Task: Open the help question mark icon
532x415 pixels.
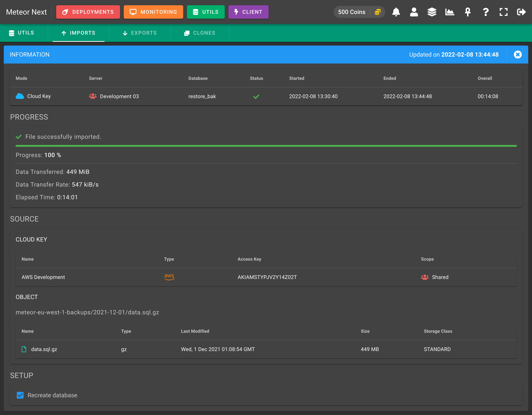Action: pos(486,12)
